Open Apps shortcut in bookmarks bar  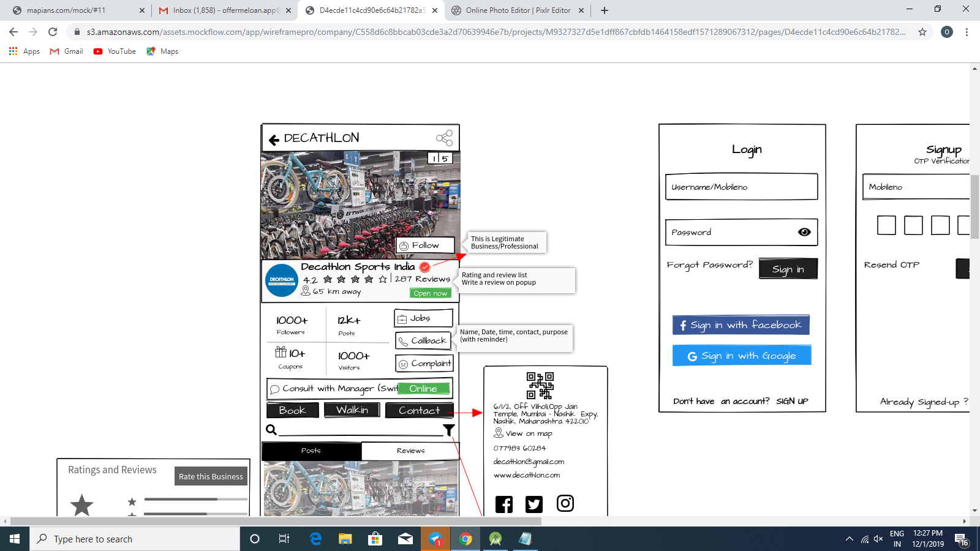pos(24,51)
